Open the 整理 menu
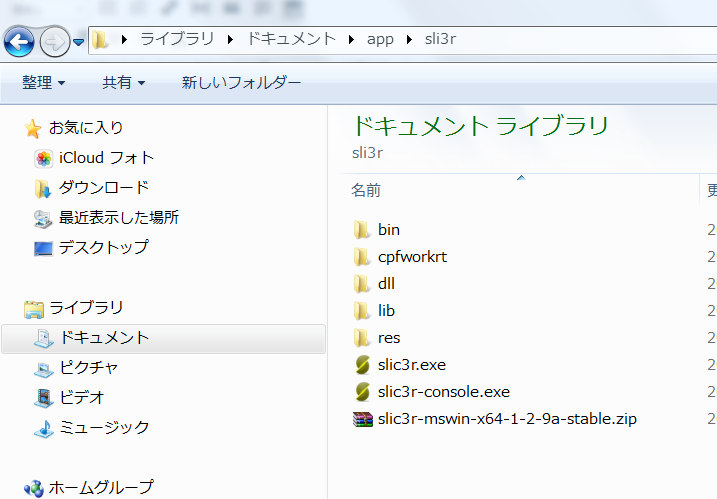The width and height of the screenshot is (717, 499). point(43,83)
